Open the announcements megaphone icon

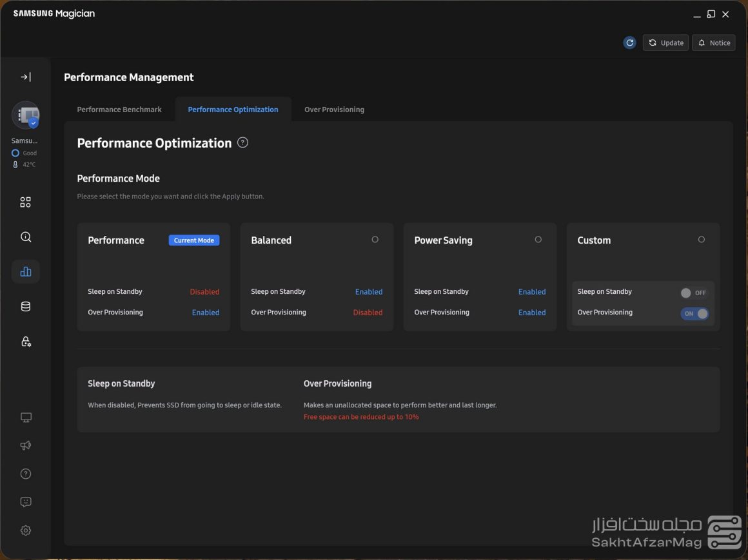pos(26,446)
